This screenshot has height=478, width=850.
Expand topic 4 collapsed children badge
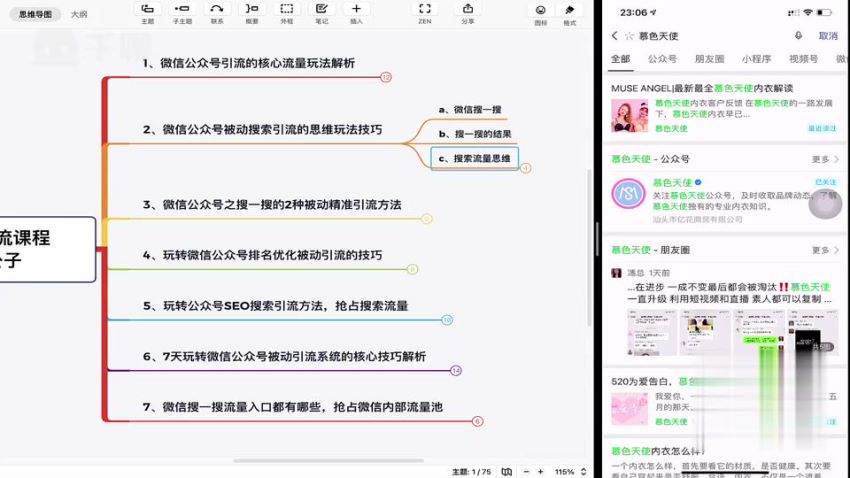(413, 269)
